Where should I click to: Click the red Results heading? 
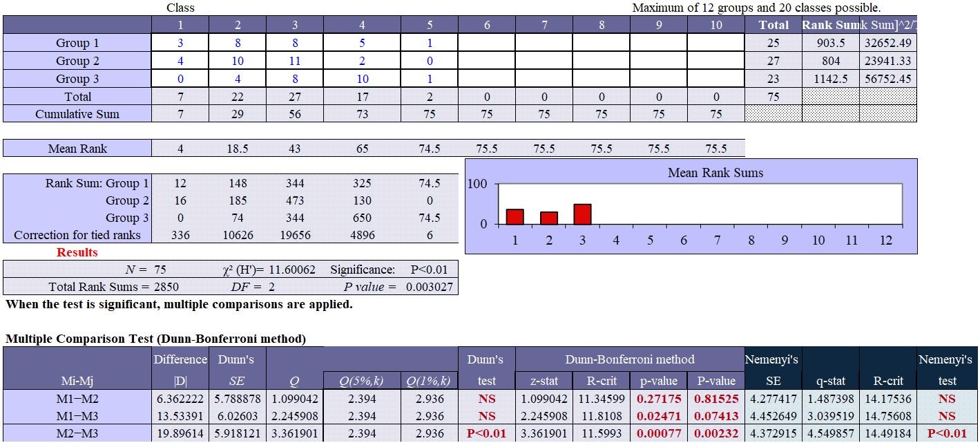click(x=77, y=252)
